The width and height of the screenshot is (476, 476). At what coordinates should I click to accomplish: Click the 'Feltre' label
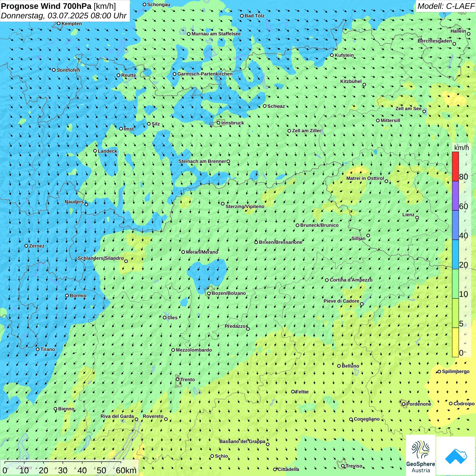tap(302, 392)
